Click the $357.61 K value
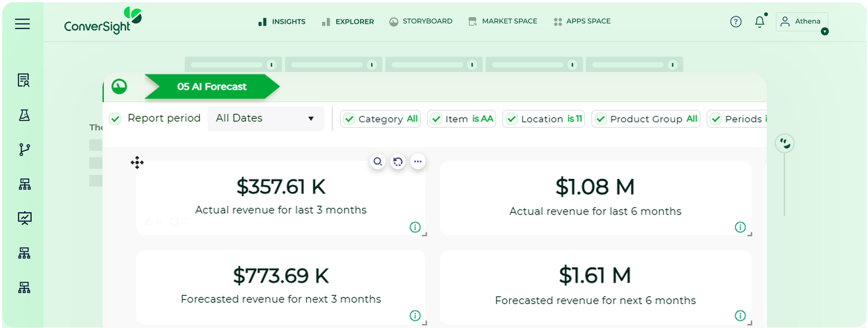Viewport: 868px width, 328px height. (281, 187)
